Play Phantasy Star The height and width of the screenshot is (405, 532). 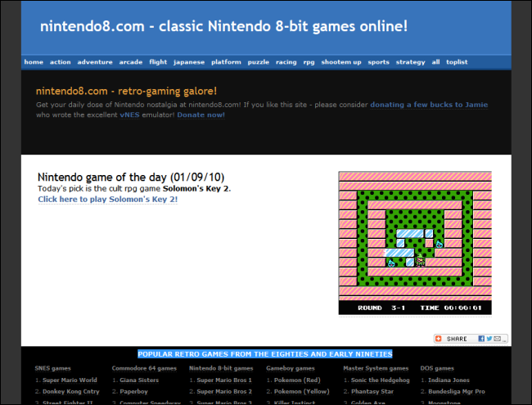pos(372,391)
